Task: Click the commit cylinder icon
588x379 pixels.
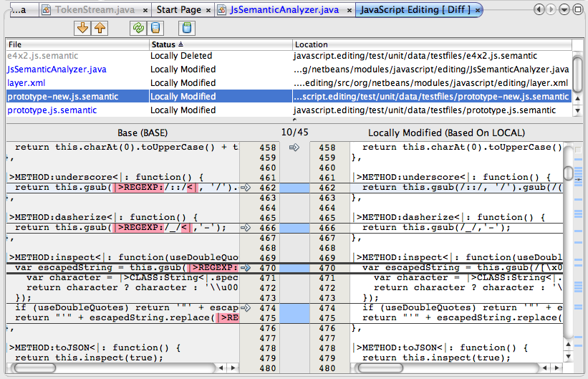Action: 187,28
